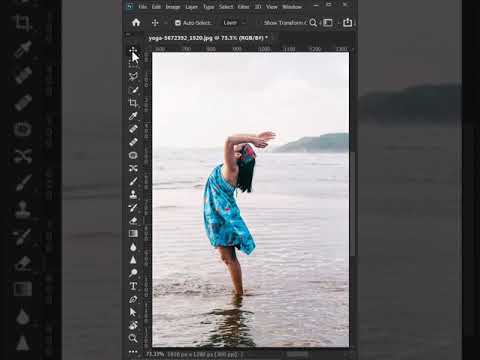Select the Patch tool

click(133, 155)
